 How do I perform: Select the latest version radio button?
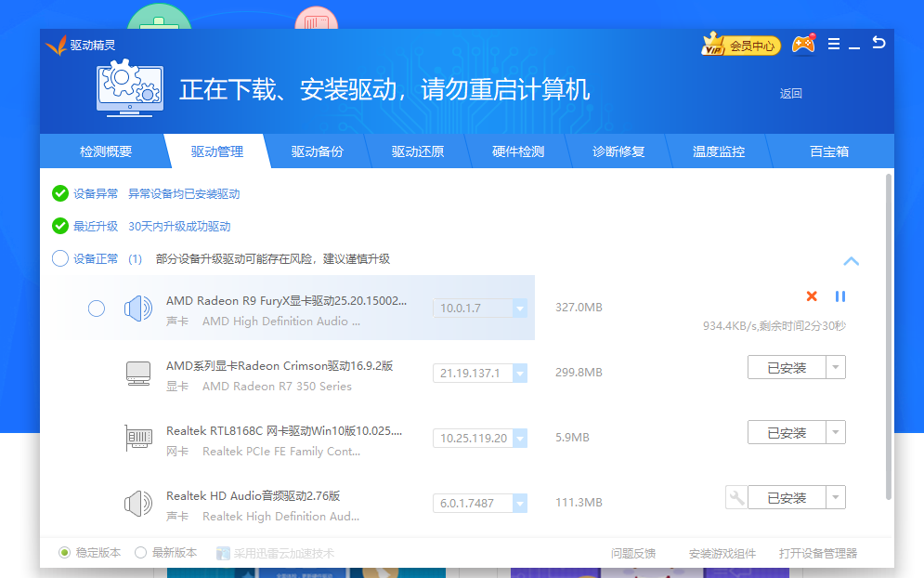(x=141, y=552)
